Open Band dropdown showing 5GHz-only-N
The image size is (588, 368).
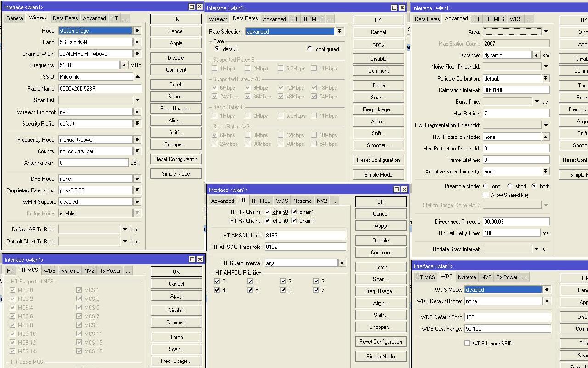coord(137,42)
